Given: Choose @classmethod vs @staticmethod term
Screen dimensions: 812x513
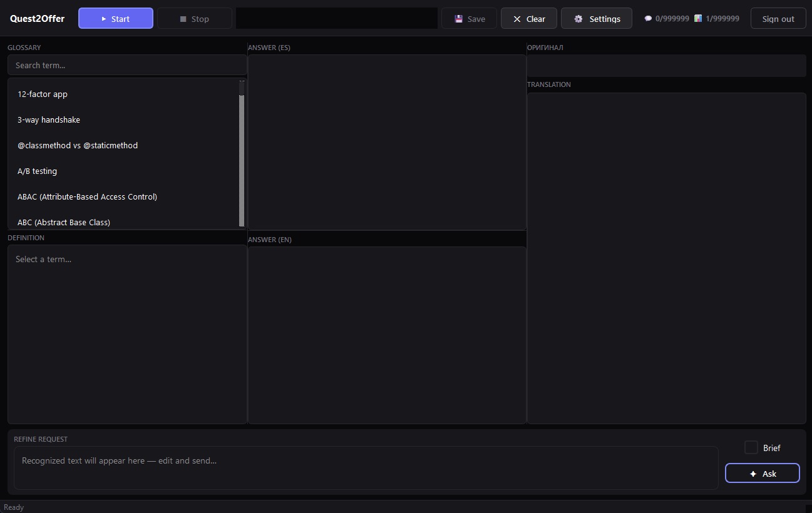Looking at the screenshot, I should (x=78, y=146).
